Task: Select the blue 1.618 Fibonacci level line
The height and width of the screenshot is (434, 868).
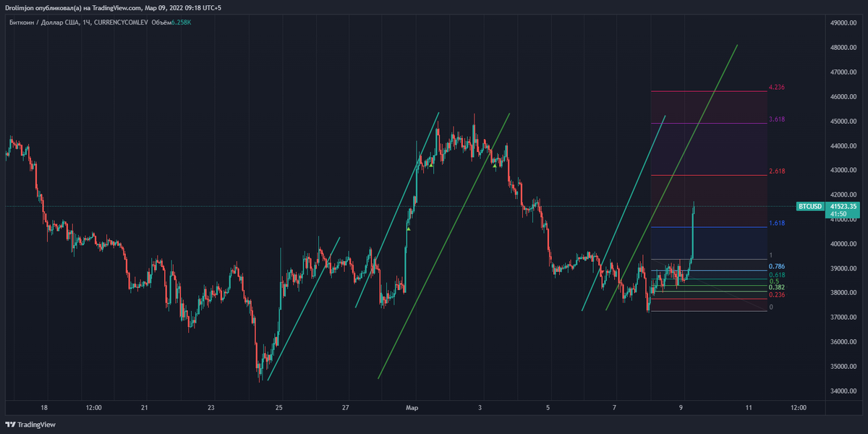Action: (709, 228)
